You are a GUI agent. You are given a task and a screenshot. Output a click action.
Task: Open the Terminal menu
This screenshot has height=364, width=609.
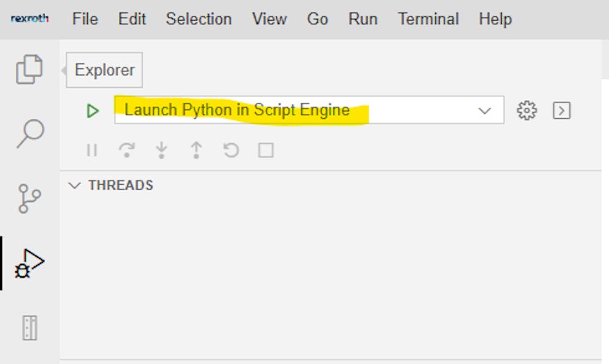tap(428, 19)
